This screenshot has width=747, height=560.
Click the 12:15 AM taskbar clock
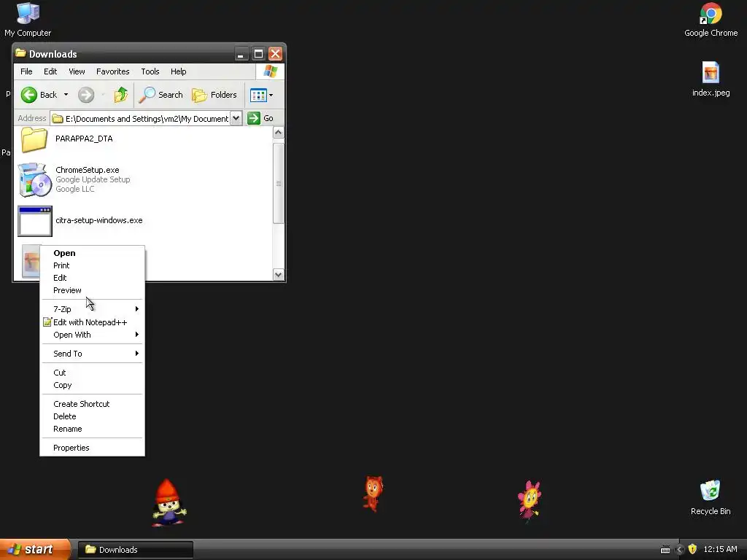pos(720,549)
